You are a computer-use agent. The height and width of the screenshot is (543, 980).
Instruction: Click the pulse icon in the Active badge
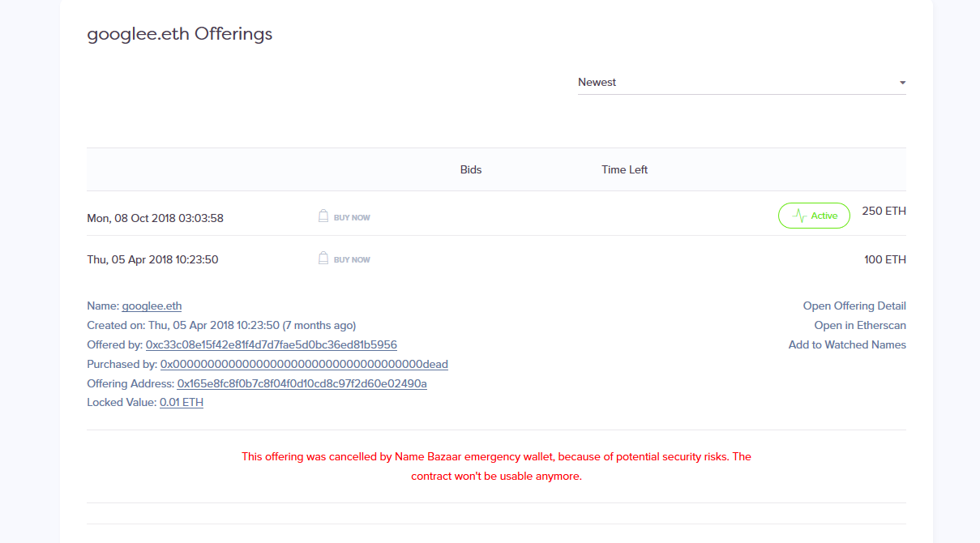pos(799,216)
